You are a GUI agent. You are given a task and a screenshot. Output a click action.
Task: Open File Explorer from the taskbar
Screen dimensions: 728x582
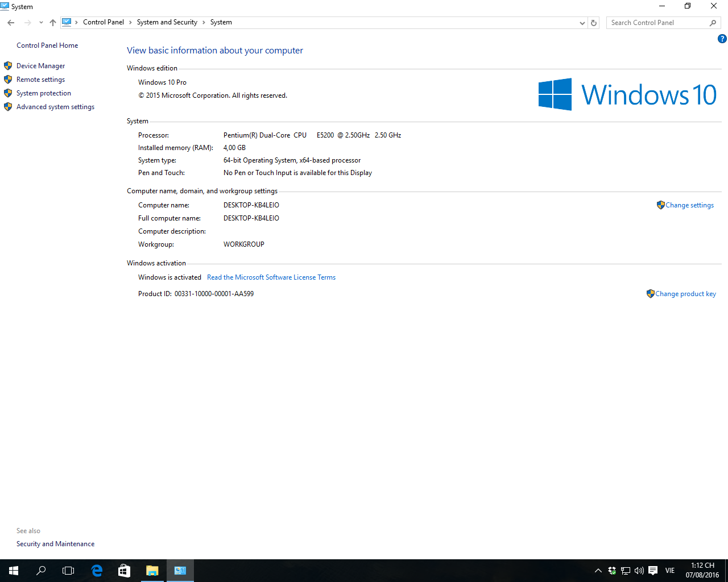click(x=152, y=571)
